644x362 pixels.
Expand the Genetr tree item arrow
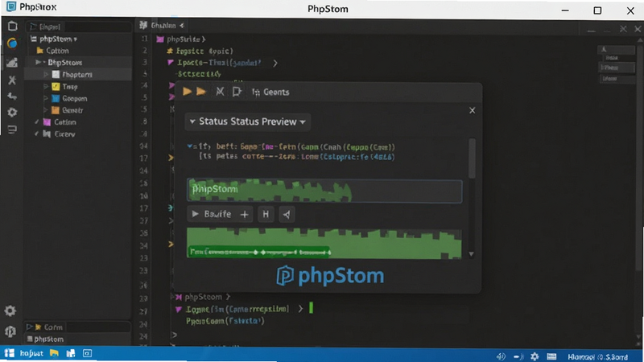pyautogui.click(x=46, y=110)
